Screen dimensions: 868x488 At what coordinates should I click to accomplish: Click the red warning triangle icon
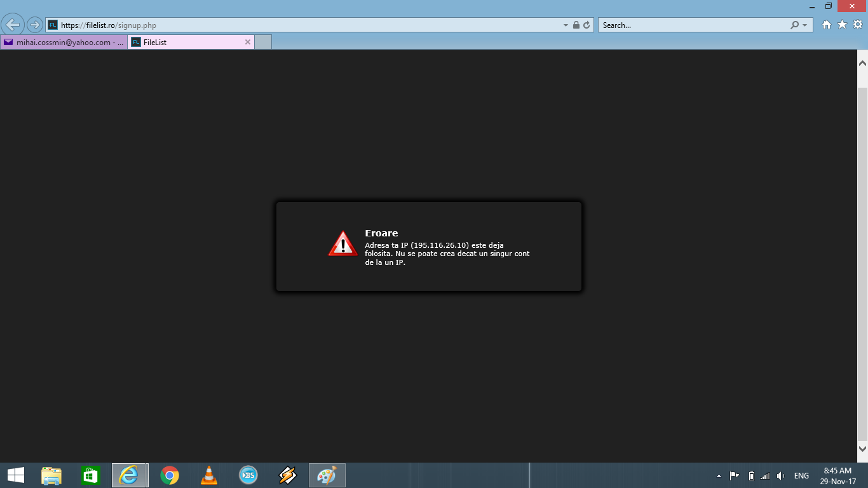click(x=343, y=243)
